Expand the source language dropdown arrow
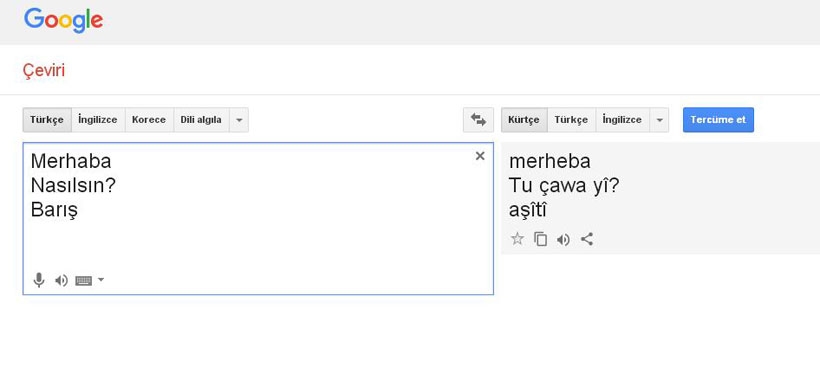820x374 pixels. [239, 120]
